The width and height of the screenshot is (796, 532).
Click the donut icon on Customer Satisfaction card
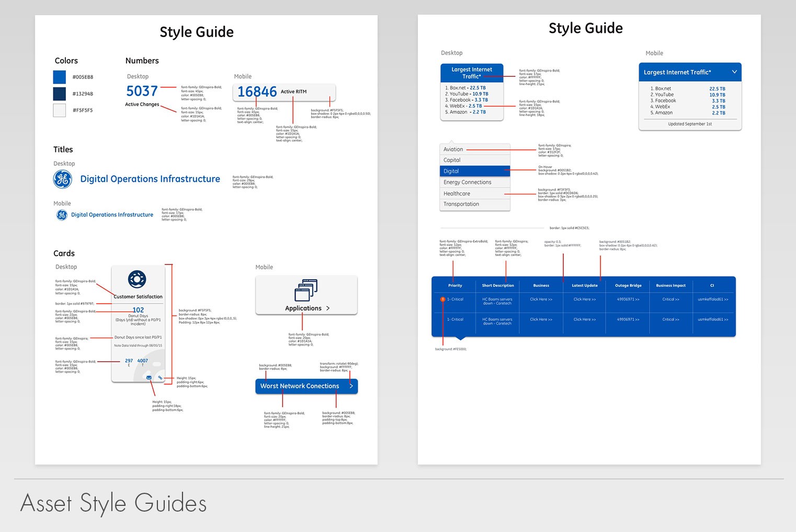137,279
